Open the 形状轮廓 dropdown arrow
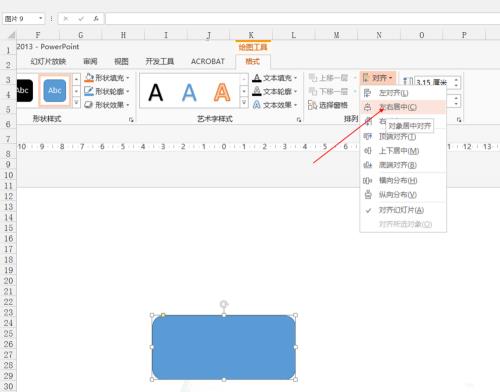 pos(128,91)
